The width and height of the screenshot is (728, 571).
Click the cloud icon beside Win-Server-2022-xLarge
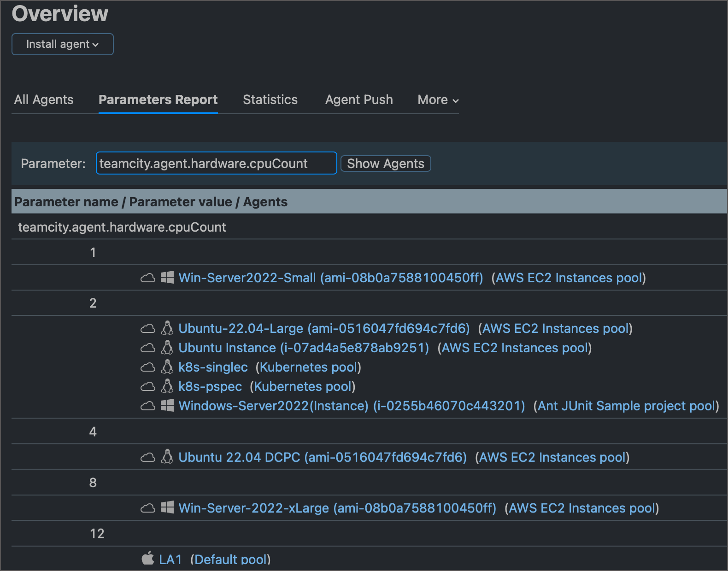point(147,508)
